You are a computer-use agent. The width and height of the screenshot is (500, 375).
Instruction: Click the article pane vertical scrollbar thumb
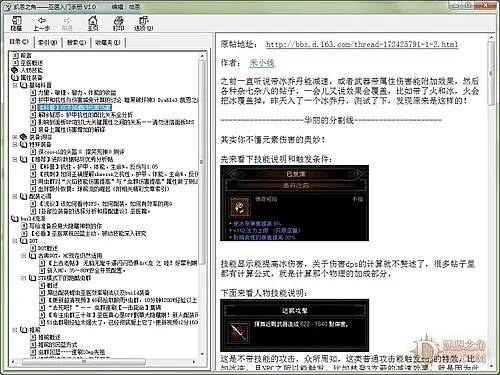490,73
